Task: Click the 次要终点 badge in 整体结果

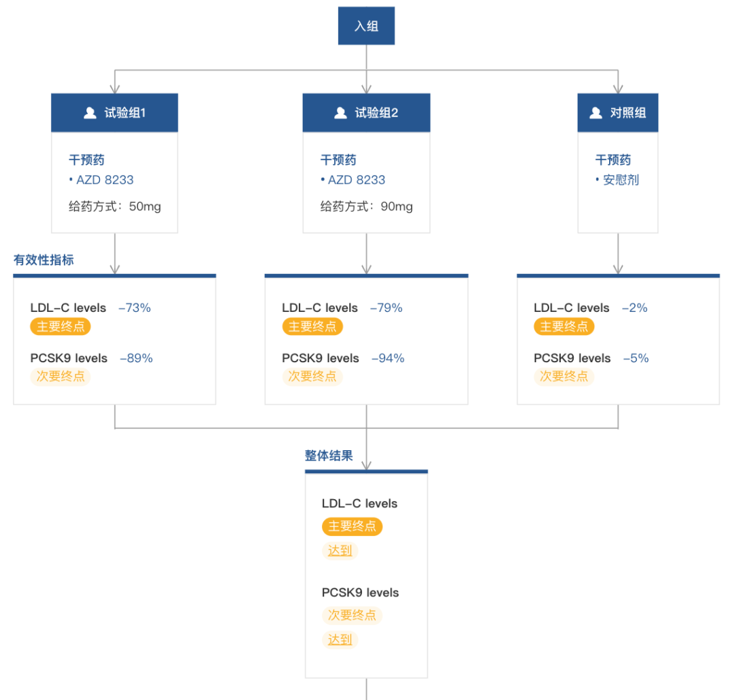Action: tap(352, 615)
